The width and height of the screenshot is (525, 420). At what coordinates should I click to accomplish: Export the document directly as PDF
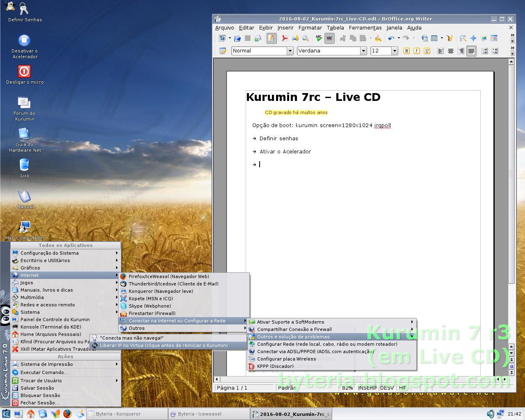point(285,38)
